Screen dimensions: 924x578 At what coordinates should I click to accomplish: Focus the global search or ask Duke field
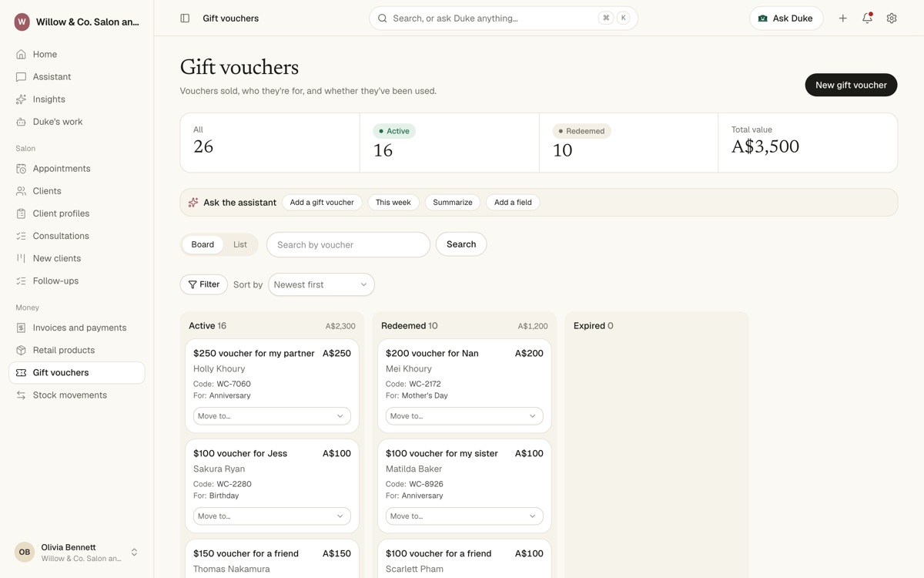click(x=504, y=18)
